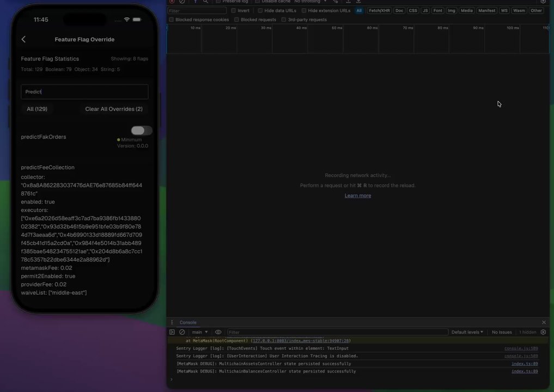Click the "providerFee: 0.02" value
554x392 pixels.
coord(44,284)
